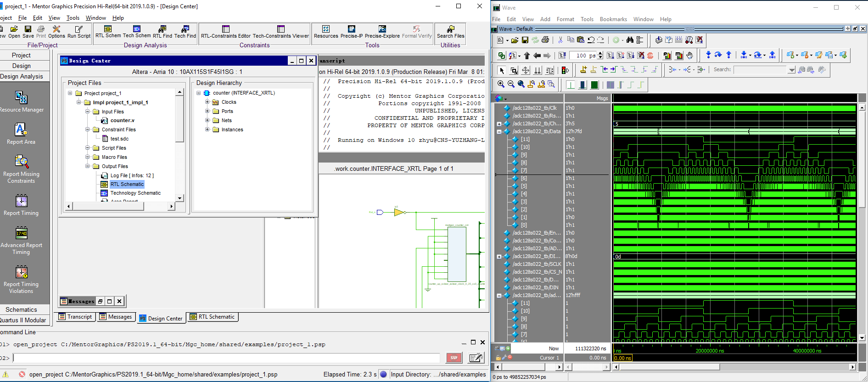Click the binoculars Find icon in Wave
The image size is (868, 382).
click(630, 40)
